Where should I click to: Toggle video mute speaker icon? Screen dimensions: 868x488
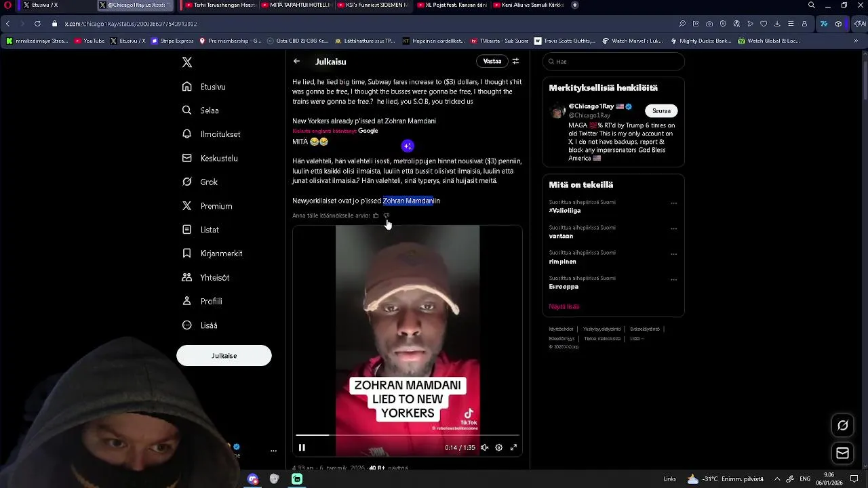(x=484, y=447)
